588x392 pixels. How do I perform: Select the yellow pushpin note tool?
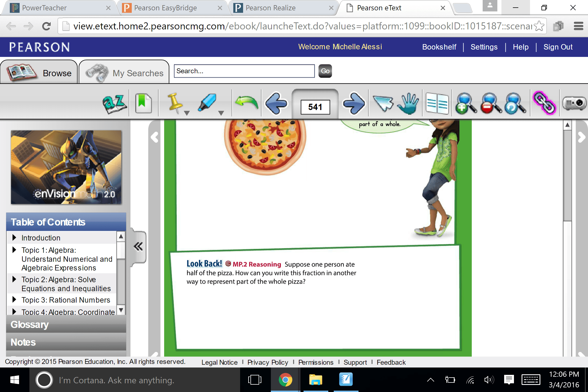(x=174, y=103)
